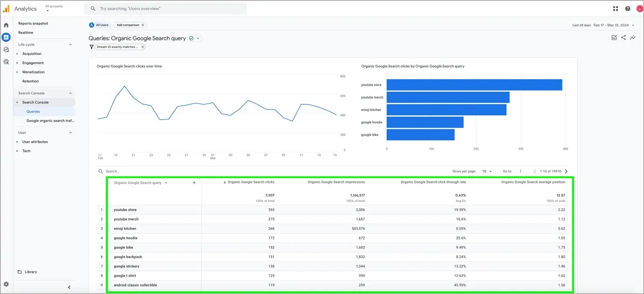Collapse the Life cycle section
Image resolution: width=644 pixels, height=294 pixels.
[x=70, y=45]
